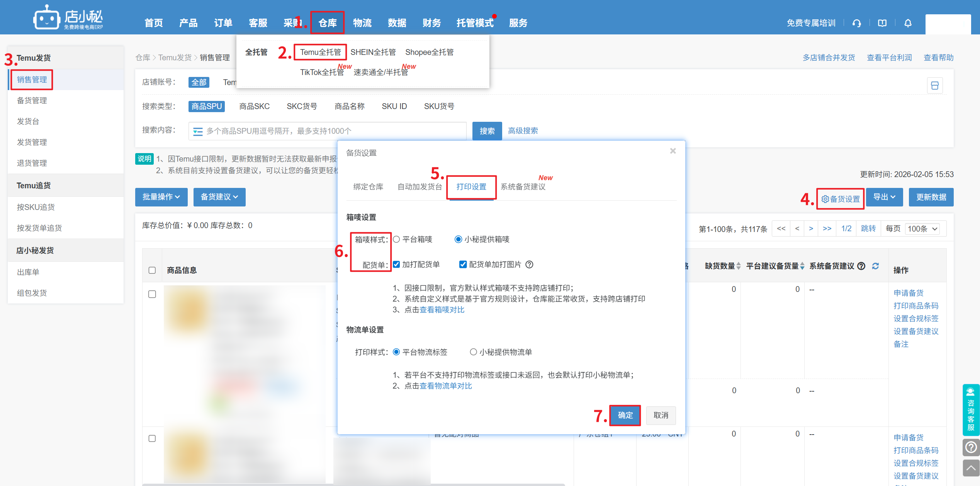Viewport: 980px width, 486px height.
Task: Open the help book icon in header
Action: (x=882, y=23)
